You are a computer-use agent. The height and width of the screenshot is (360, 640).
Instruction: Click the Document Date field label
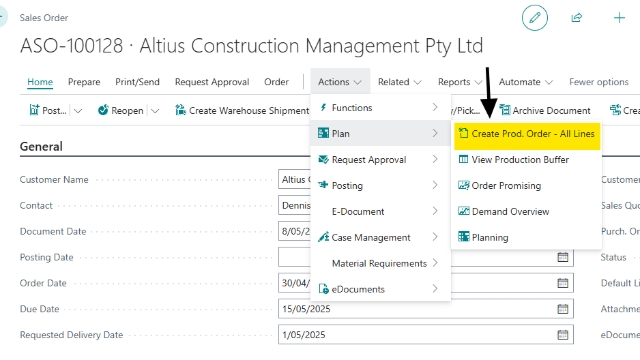tap(53, 231)
